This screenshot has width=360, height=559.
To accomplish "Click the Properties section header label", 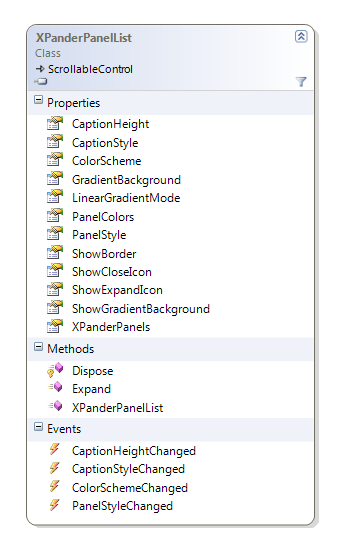I will (73, 103).
